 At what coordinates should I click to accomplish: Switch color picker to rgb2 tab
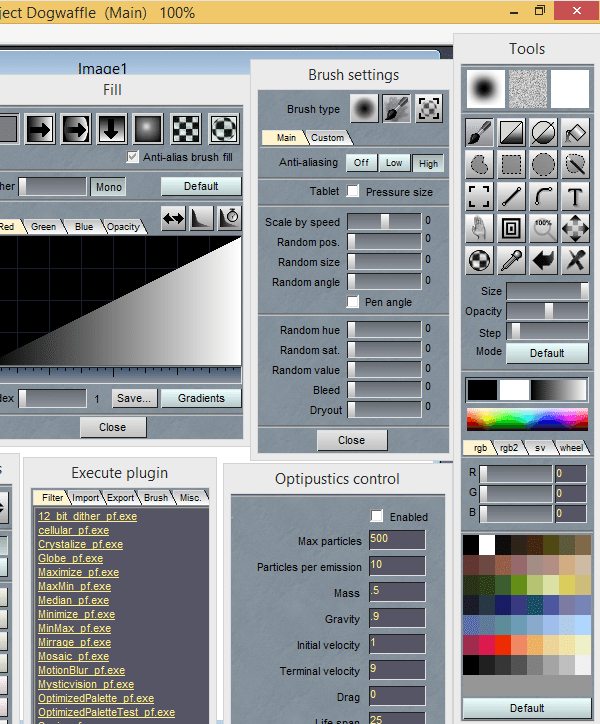(x=509, y=447)
